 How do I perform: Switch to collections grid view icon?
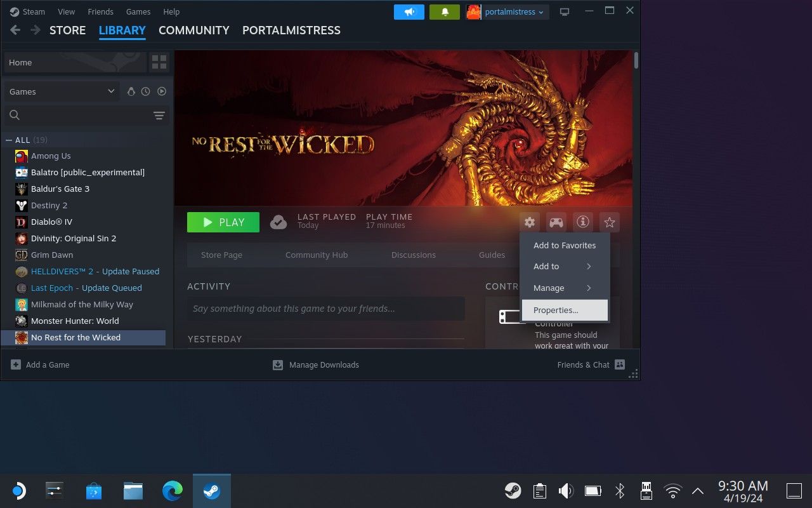pyautogui.click(x=159, y=62)
